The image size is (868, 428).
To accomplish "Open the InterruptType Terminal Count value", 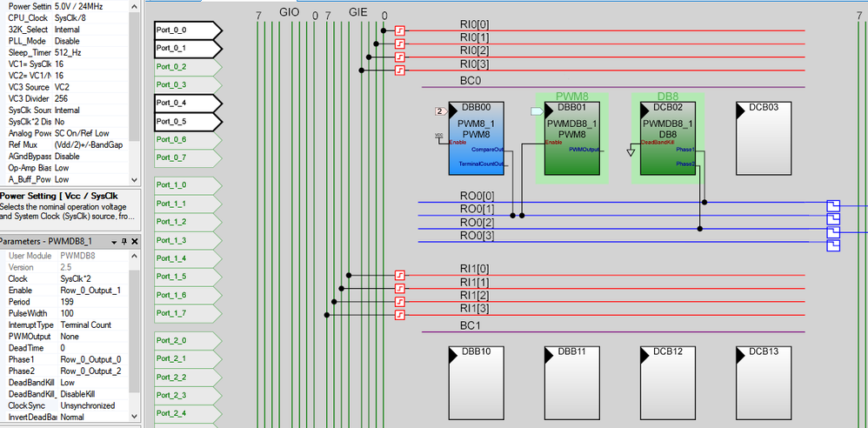I will pyautogui.click(x=93, y=325).
